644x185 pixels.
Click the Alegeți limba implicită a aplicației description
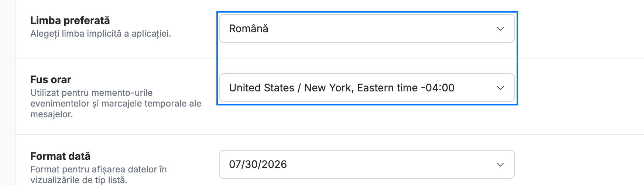click(100, 34)
